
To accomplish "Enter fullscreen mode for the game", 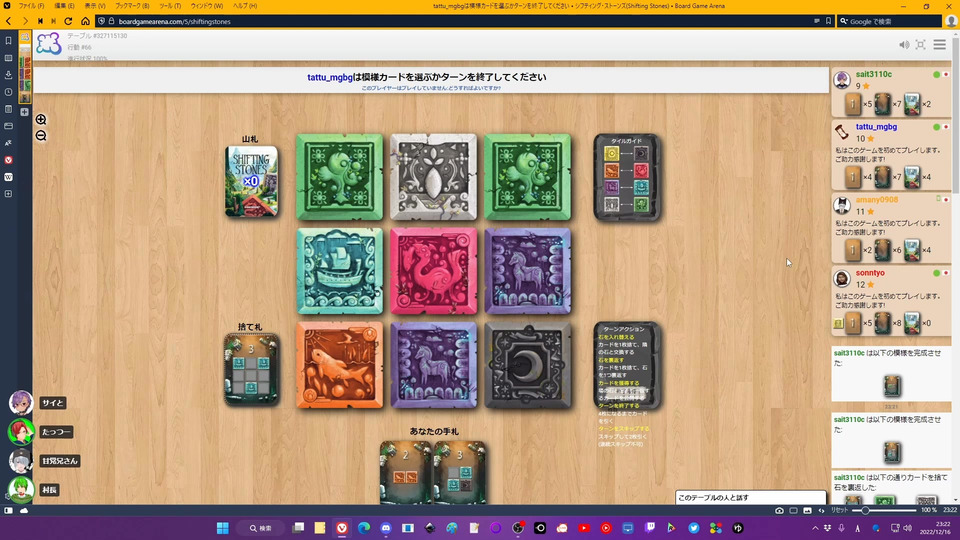I will 920,45.
